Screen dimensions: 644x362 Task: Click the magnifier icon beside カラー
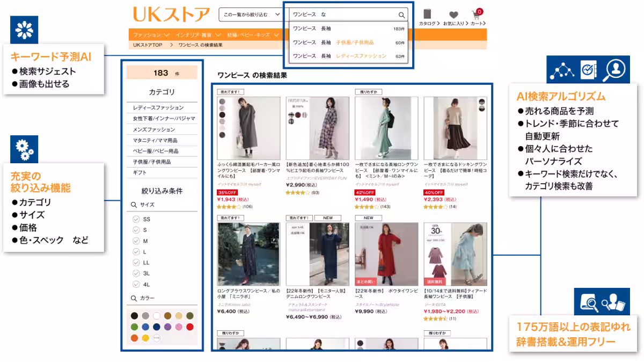tap(134, 298)
